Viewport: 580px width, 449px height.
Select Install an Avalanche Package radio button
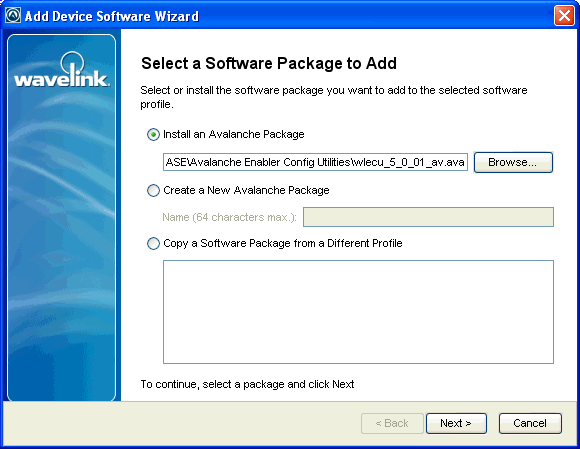(153, 134)
